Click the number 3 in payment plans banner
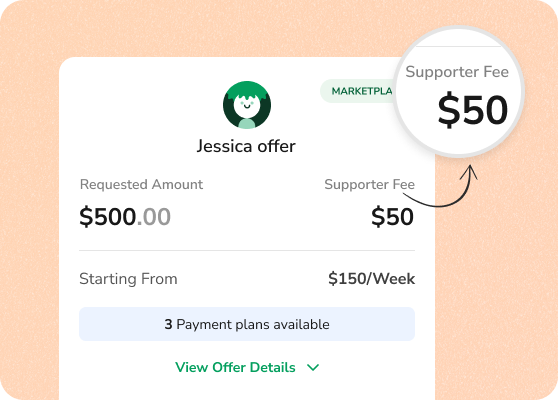This screenshot has width=558, height=400. (x=168, y=324)
